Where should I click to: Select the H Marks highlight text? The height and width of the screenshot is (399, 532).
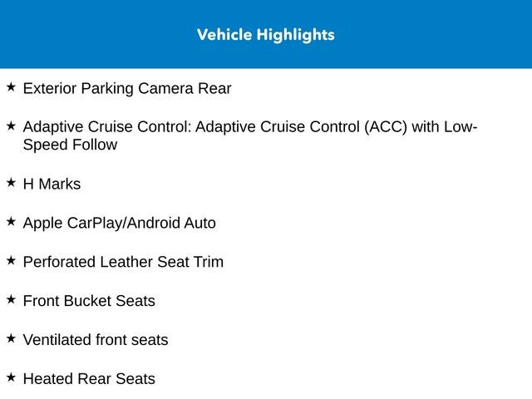tap(52, 185)
